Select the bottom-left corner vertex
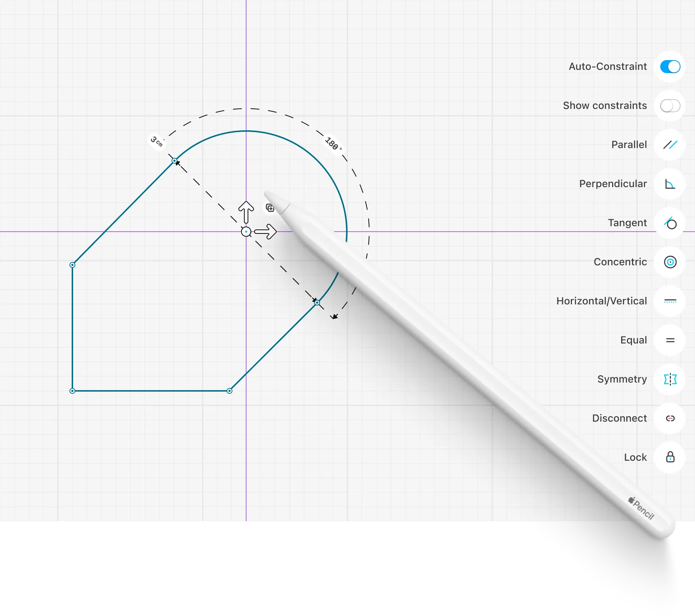695x616 pixels. tap(72, 391)
